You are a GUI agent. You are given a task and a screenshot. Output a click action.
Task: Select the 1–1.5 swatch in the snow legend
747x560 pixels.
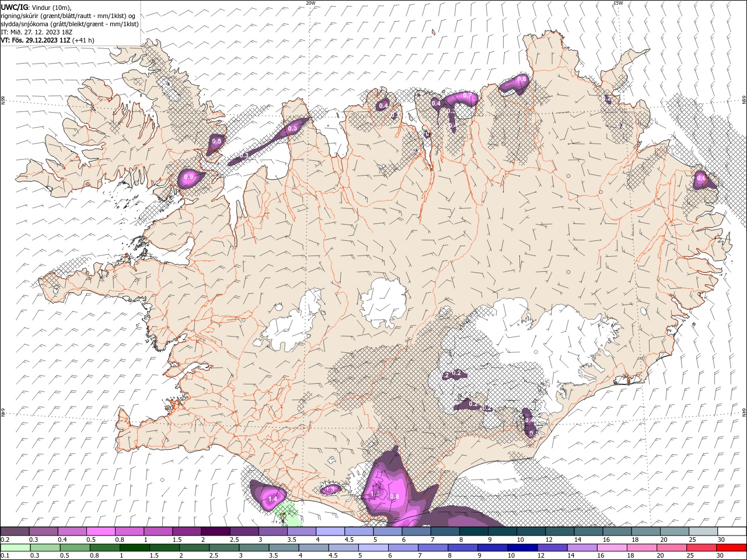point(158,531)
